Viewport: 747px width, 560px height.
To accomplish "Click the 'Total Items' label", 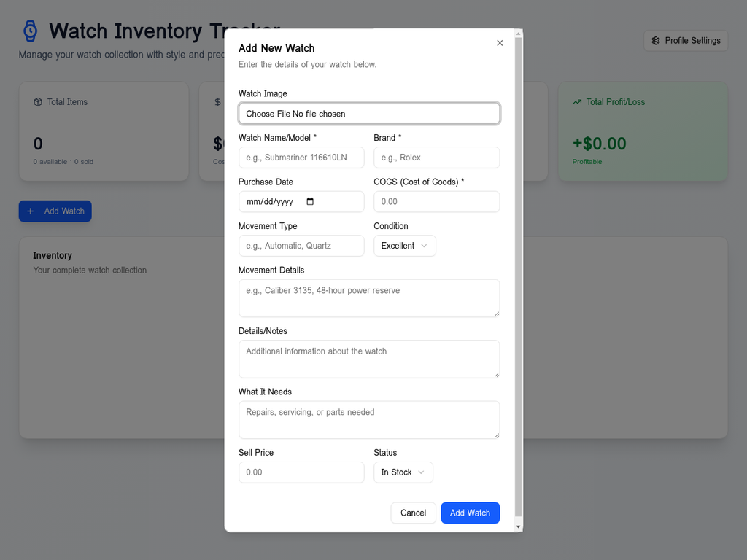I will pos(67,102).
